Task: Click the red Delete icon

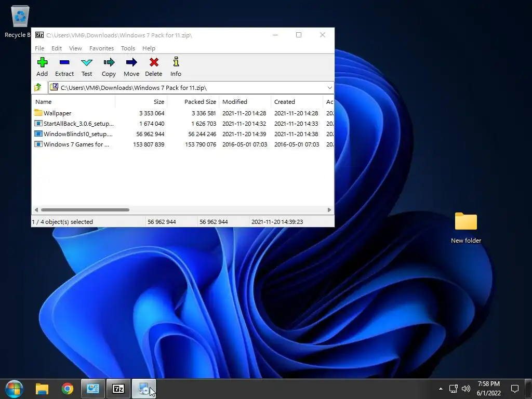Action: pyautogui.click(x=154, y=62)
